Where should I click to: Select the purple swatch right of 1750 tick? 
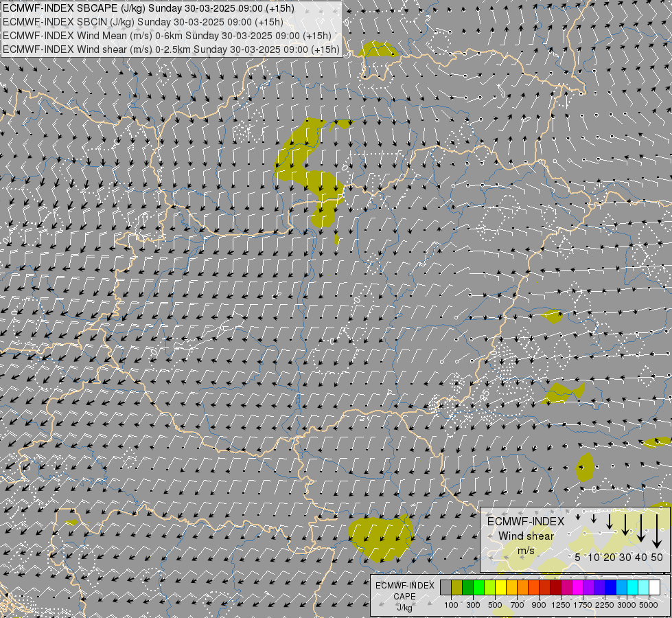[588, 587]
